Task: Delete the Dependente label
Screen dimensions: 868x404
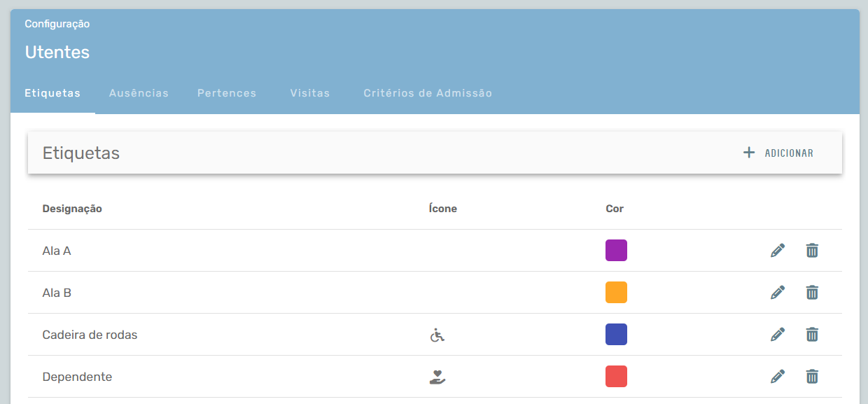Action: pos(812,377)
